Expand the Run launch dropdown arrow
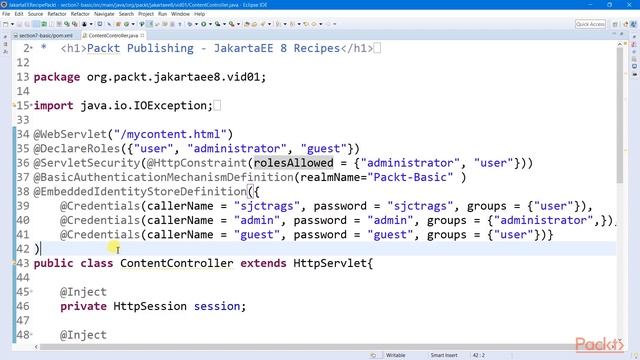Viewport: 640px width, 360px height. (x=210, y=24)
